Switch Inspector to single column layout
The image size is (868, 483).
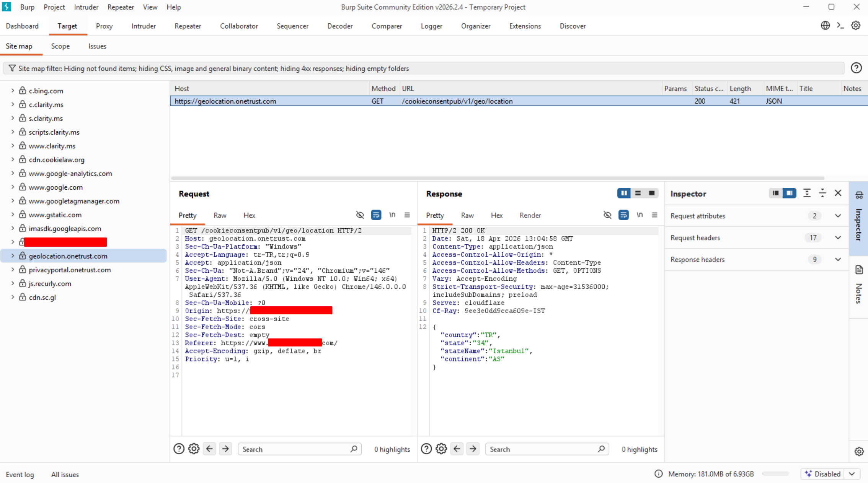(776, 193)
